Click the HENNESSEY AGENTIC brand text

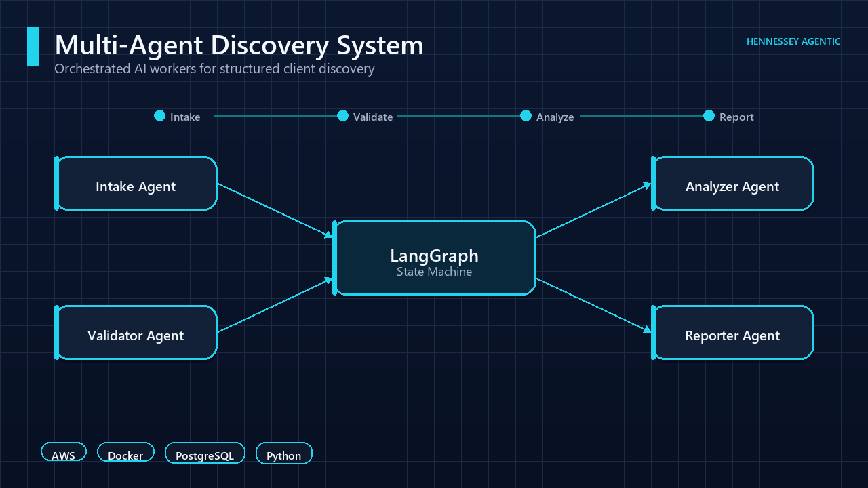793,41
